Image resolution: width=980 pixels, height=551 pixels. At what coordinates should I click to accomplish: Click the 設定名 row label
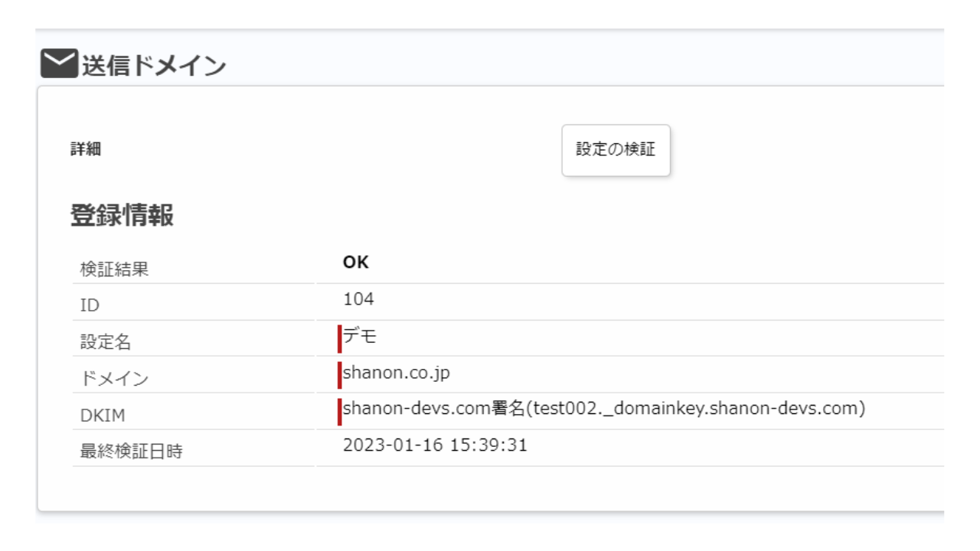pyautogui.click(x=106, y=342)
